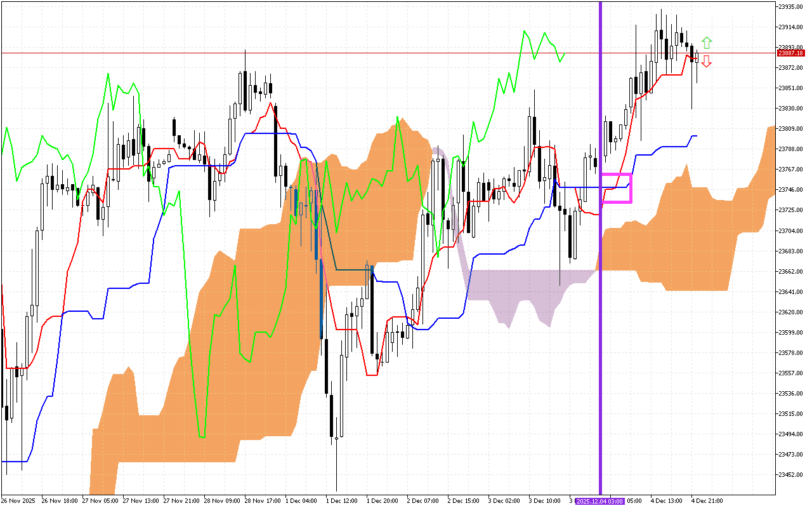Screen dimensions: 812x508
Task: Click the 3 Dec 10:00 time label
Action: pos(544,501)
